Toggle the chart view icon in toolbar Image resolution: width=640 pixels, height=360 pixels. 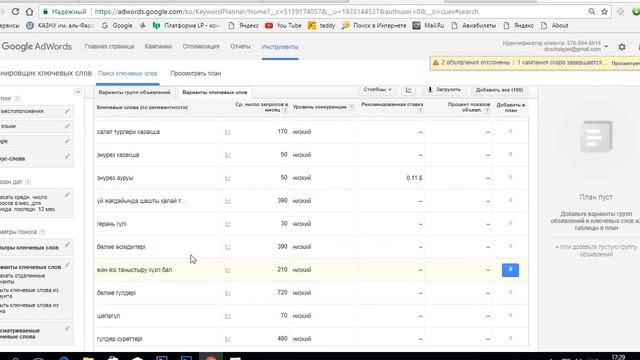point(409,90)
